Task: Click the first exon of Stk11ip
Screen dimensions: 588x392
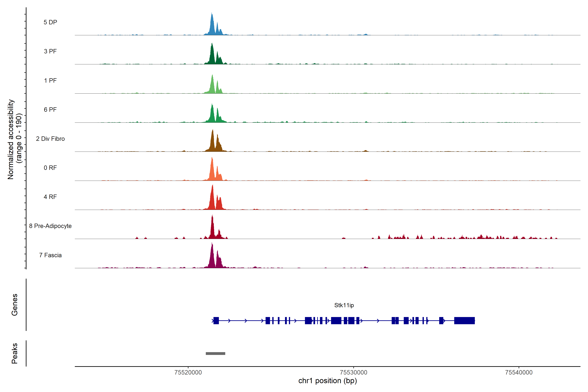Action: (x=216, y=320)
